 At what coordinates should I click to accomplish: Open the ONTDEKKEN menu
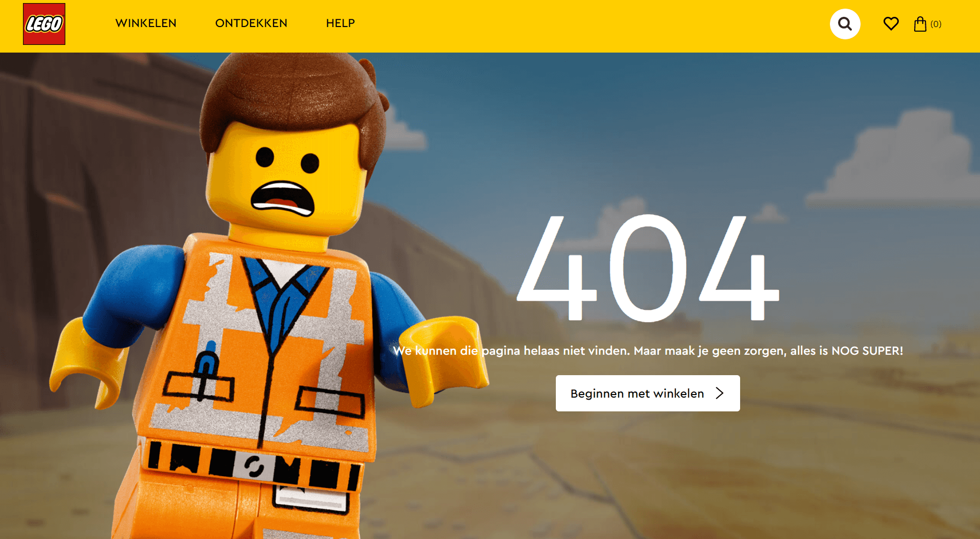[x=251, y=23]
